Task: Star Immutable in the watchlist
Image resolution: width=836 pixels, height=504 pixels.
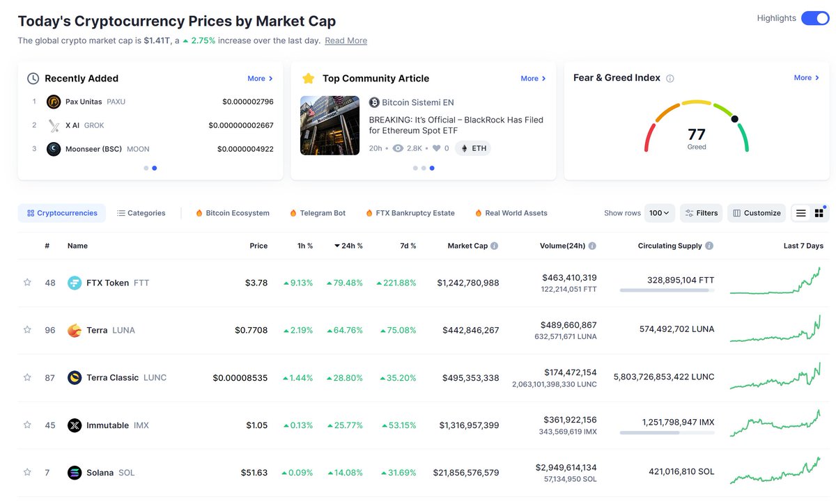Action: click(27, 425)
